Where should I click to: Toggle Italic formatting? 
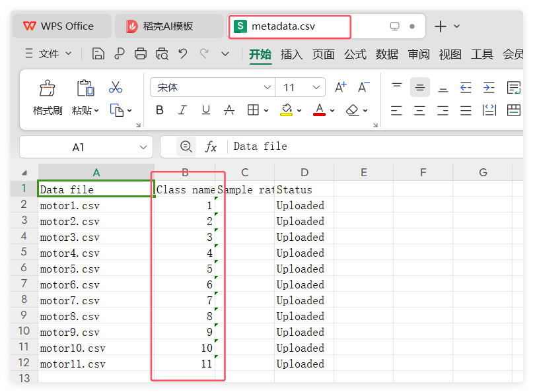pos(182,110)
